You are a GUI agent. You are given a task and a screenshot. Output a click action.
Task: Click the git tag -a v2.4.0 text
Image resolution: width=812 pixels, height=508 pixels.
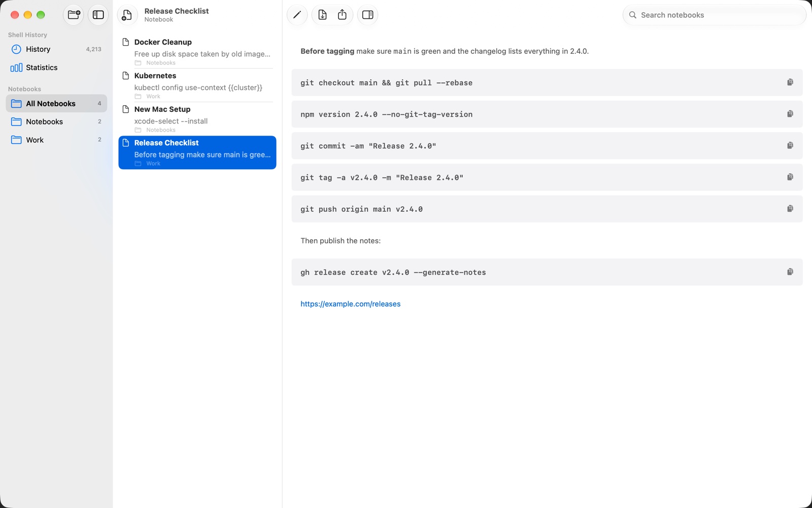pos(382,178)
